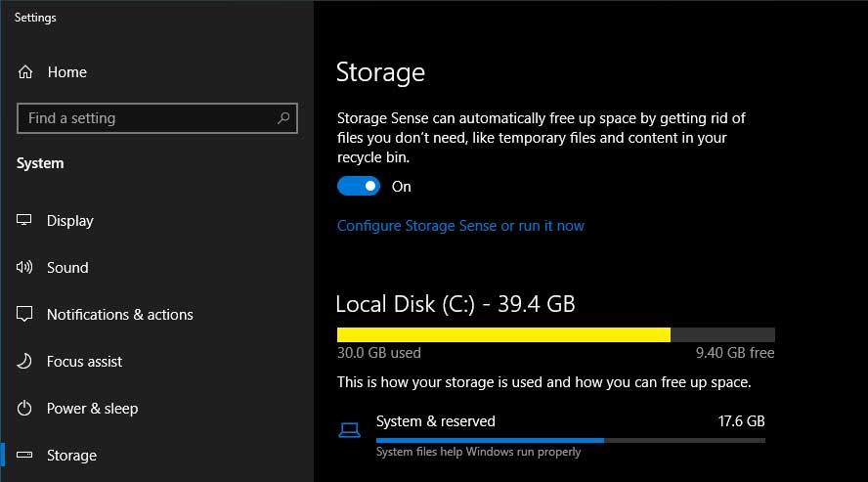Image resolution: width=868 pixels, height=482 pixels.
Task: Click the Display monitor icon
Action: pos(23,220)
